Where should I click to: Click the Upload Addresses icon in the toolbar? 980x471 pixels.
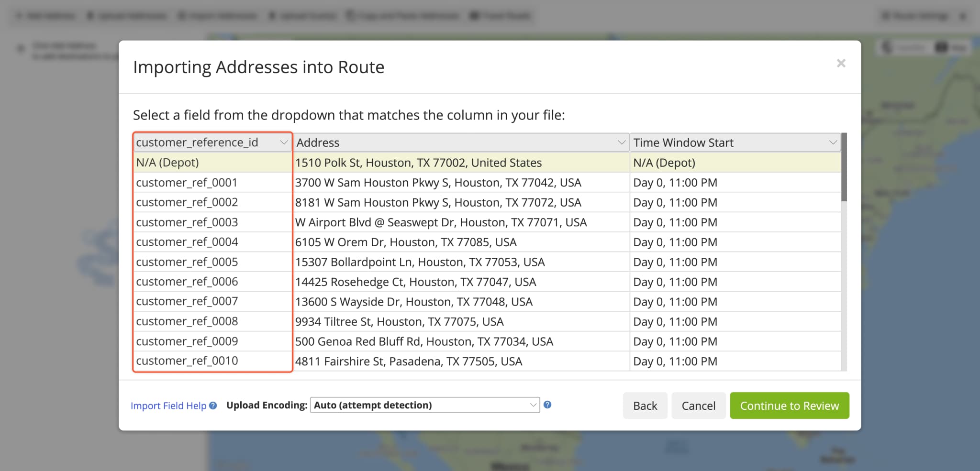[x=90, y=15]
